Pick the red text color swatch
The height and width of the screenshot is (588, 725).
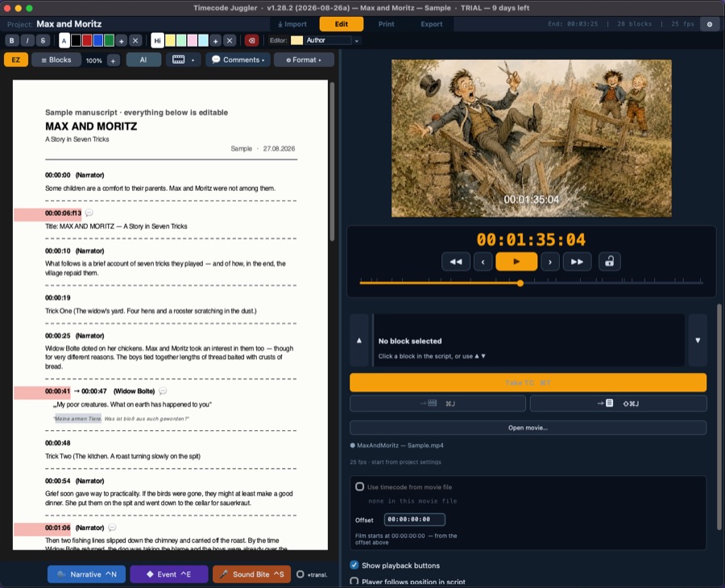click(x=87, y=41)
